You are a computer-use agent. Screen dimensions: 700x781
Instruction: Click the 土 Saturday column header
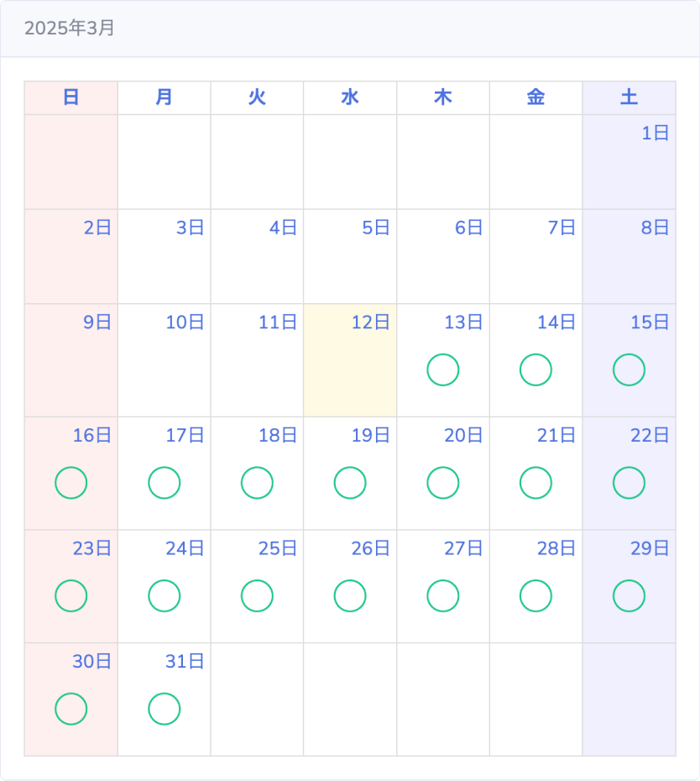629,97
